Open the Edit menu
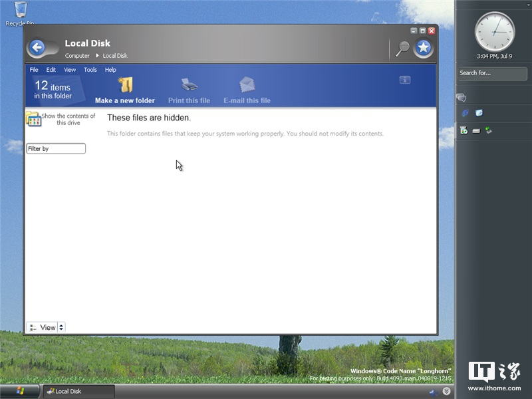This screenshot has height=399, width=532. click(51, 70)
